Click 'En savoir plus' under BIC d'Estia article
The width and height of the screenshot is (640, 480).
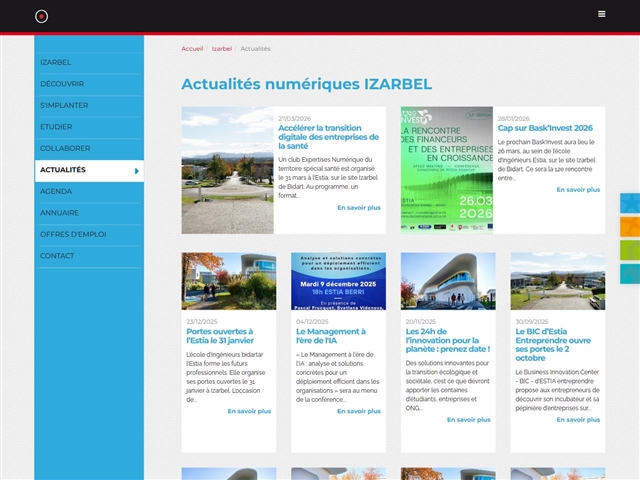coord(578,420)
